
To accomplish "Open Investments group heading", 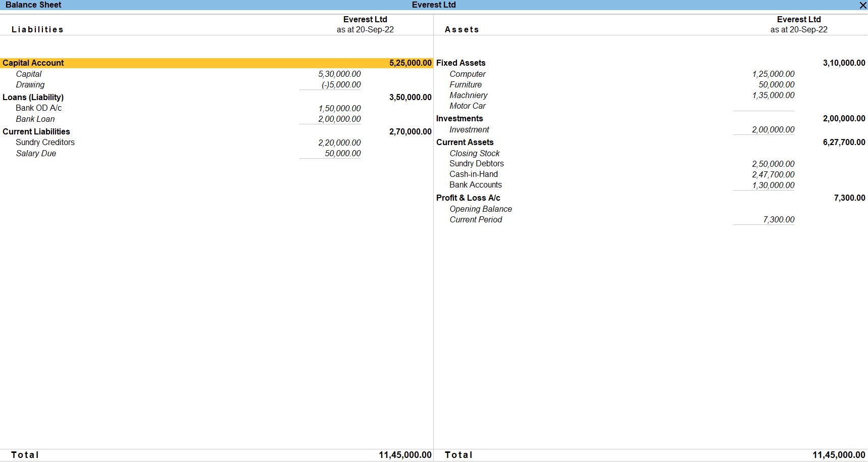I will [x=459, y=119].
